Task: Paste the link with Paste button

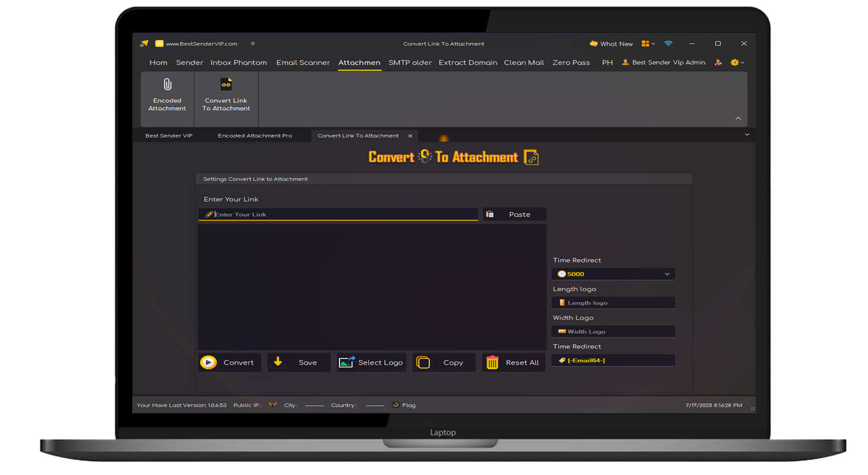Action: 514,214
